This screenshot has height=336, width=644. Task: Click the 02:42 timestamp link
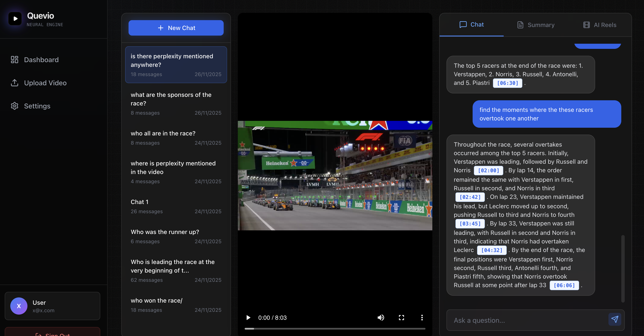coord(470,197)
